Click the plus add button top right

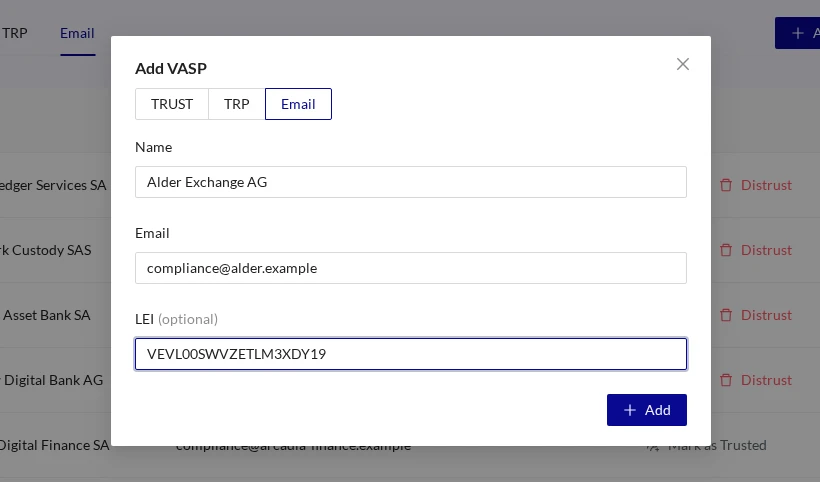(798, 33)
